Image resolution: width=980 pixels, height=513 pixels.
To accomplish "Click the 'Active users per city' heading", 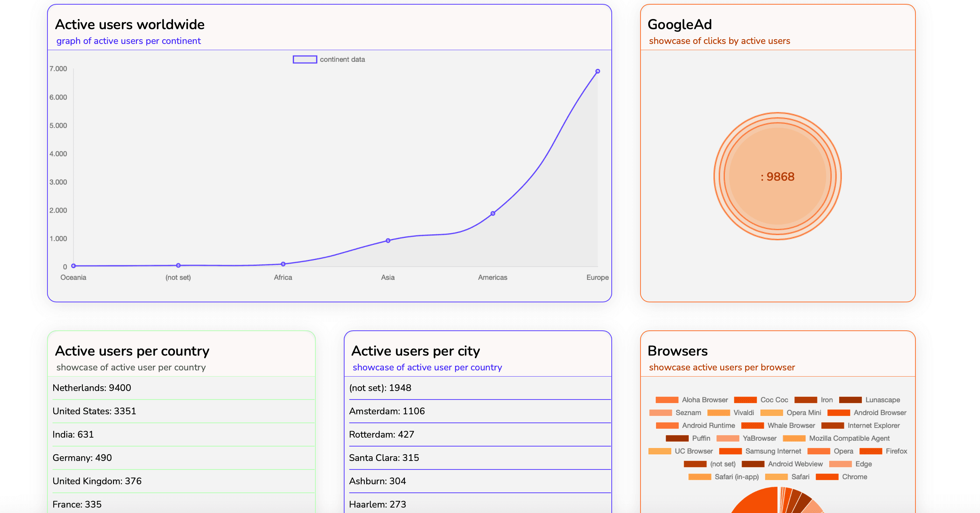I will click(416, 351).
